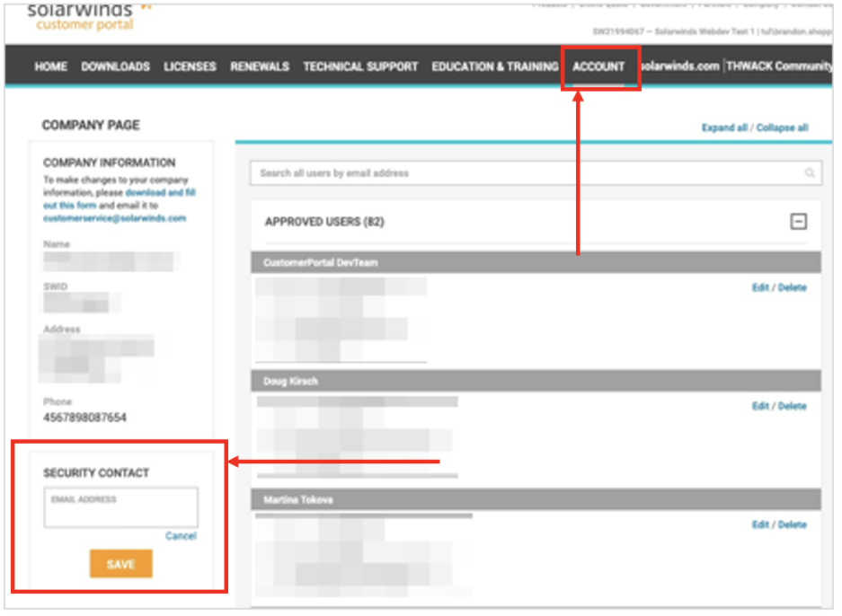Click the COMPANY PAGE title
The height and width of the screenshot is (616, 842).
tap(91, 125)
